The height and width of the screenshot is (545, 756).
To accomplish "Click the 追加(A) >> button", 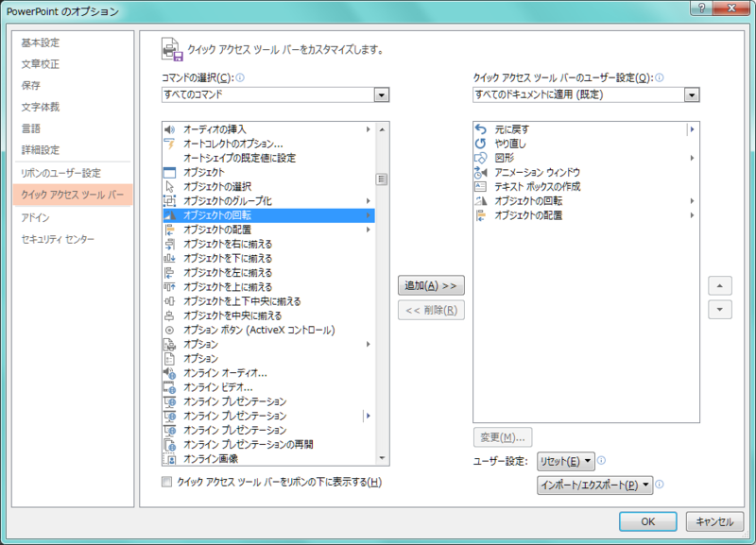I will point(431,286).
